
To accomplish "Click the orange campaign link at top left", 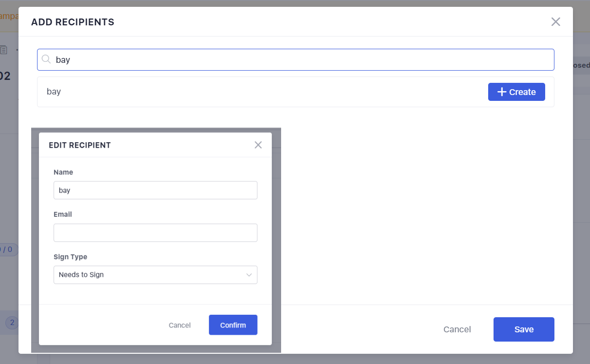I will (7, 16).
